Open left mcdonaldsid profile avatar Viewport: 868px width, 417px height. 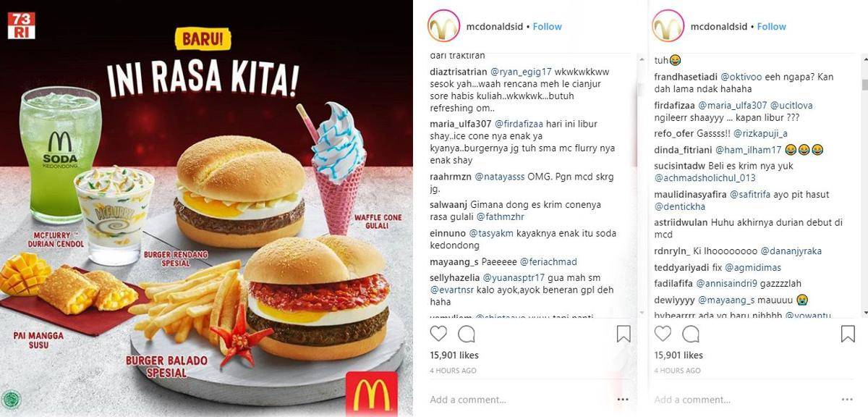(444, 26)
